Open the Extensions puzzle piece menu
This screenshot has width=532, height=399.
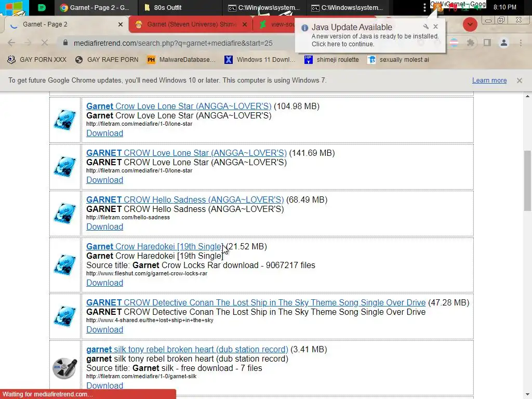pos(471,43)
